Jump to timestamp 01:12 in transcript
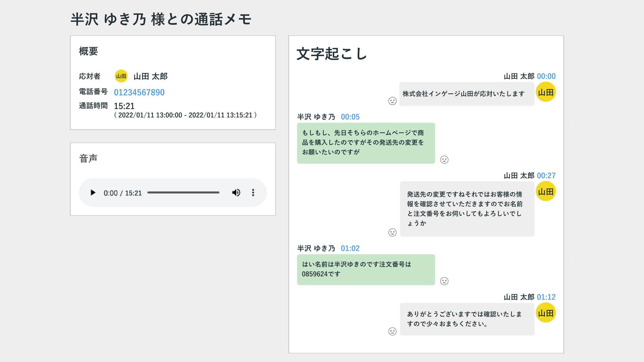This screenshot has height=362, width=644. 546,297
